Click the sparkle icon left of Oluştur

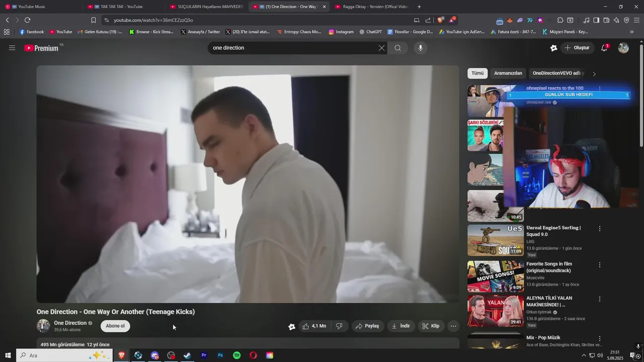pos(553,48)
